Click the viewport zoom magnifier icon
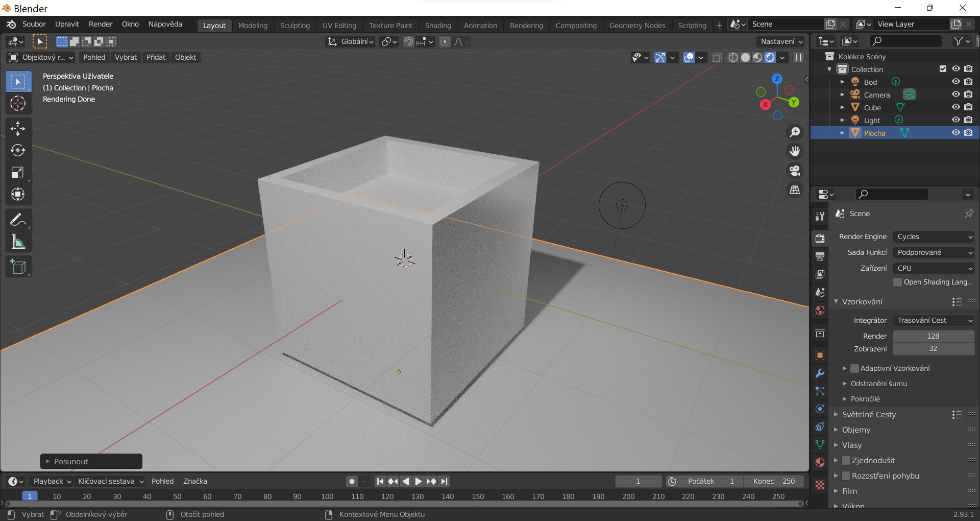The image size is (980, 521). pos(795,132)
